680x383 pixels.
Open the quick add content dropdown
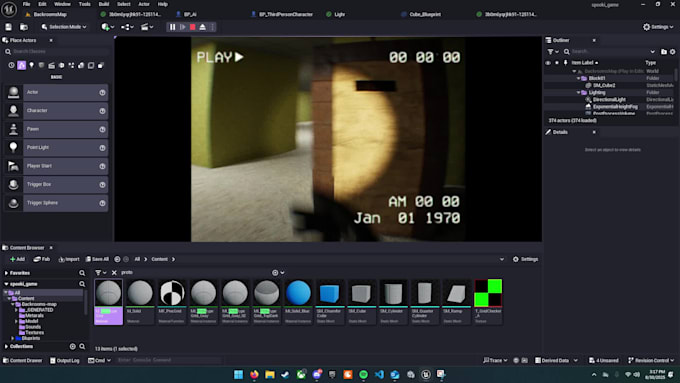coord(108,27)
